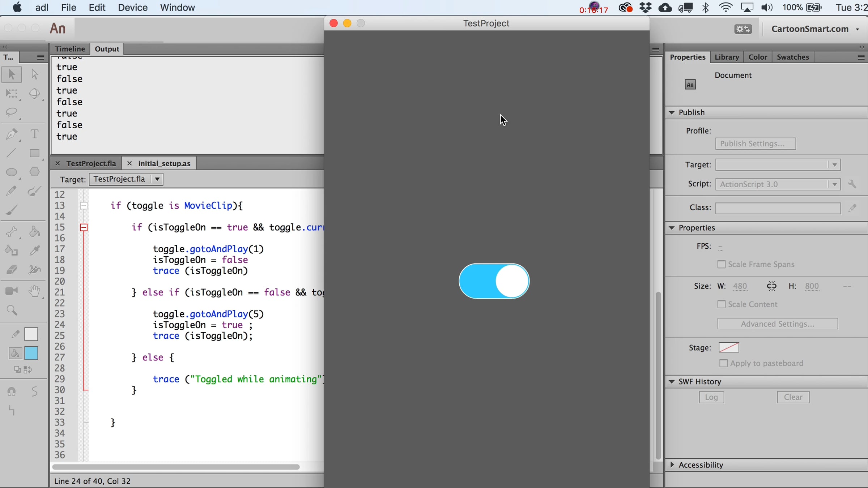868x488 pixels.
Task: Open the script Target TestProject.fla dropdown
Action: (x=157, y=179)
